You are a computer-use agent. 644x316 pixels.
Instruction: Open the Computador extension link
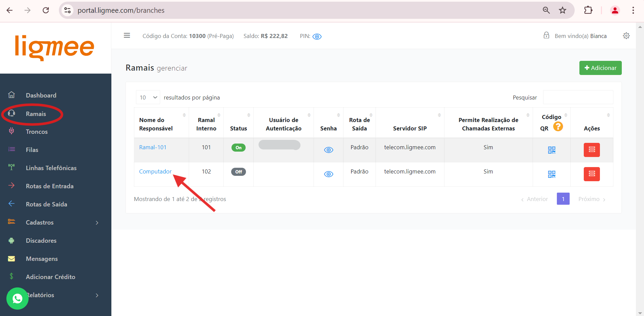click(x=155, y=171)
